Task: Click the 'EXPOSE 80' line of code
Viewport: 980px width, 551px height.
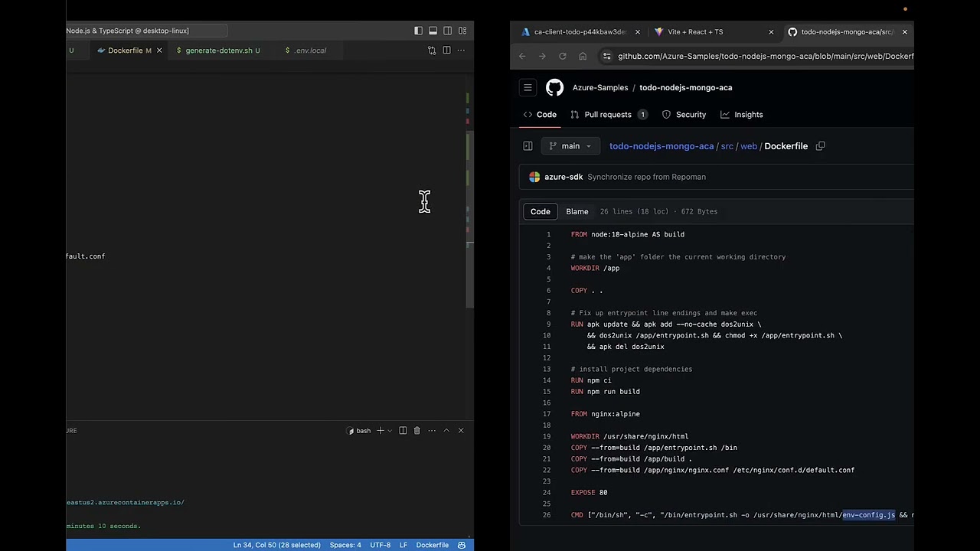Action: 589,493
